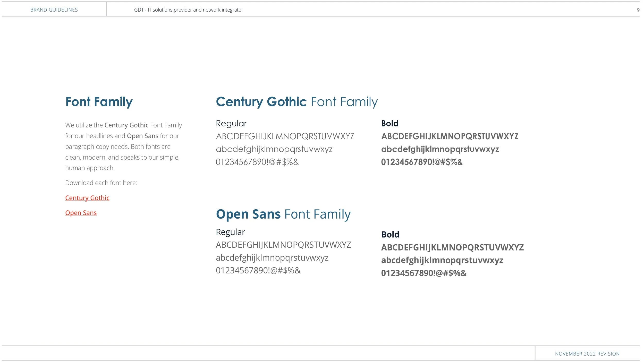Click Open Sans bold lowercase alphabet line
The height and width of the screenshot is (362, 644).
442,261
